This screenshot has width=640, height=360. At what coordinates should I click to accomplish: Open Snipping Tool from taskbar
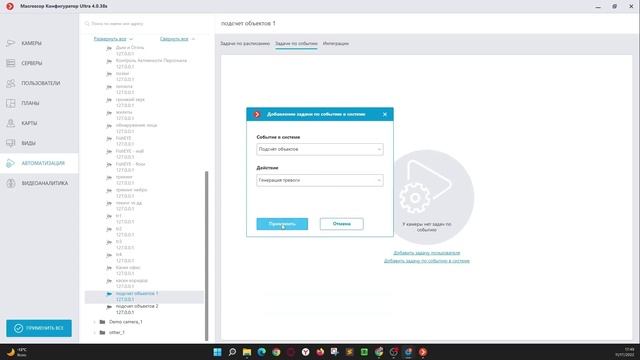coord(335,352)
